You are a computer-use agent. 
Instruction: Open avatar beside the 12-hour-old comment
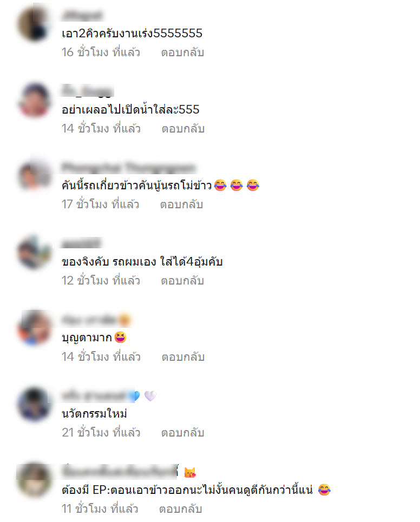(x=34, y=252)
